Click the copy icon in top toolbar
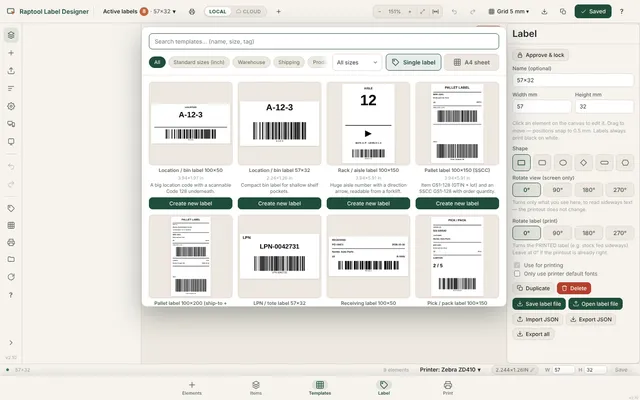This screenshot has width=640, height=400. 563,11
